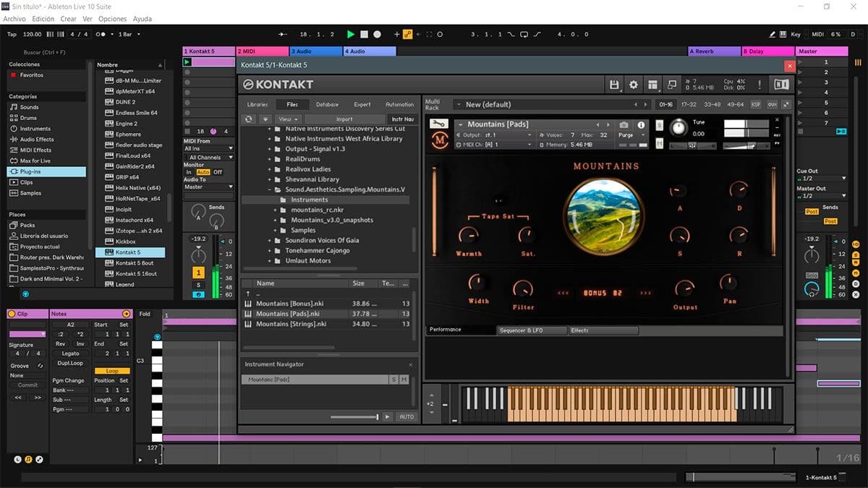Image resolution: width=868 pixels, height=488 pixels.
Task: Turn the Warmth knob
Action: 469,236
